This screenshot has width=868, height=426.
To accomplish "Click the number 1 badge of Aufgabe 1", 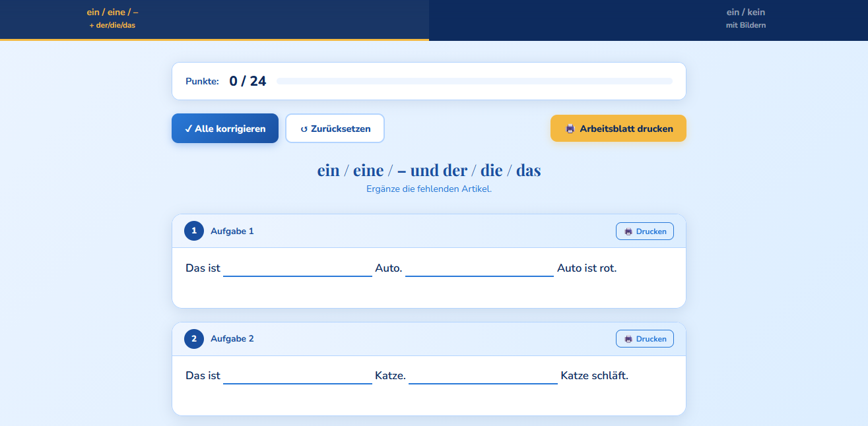I will 194,231.
